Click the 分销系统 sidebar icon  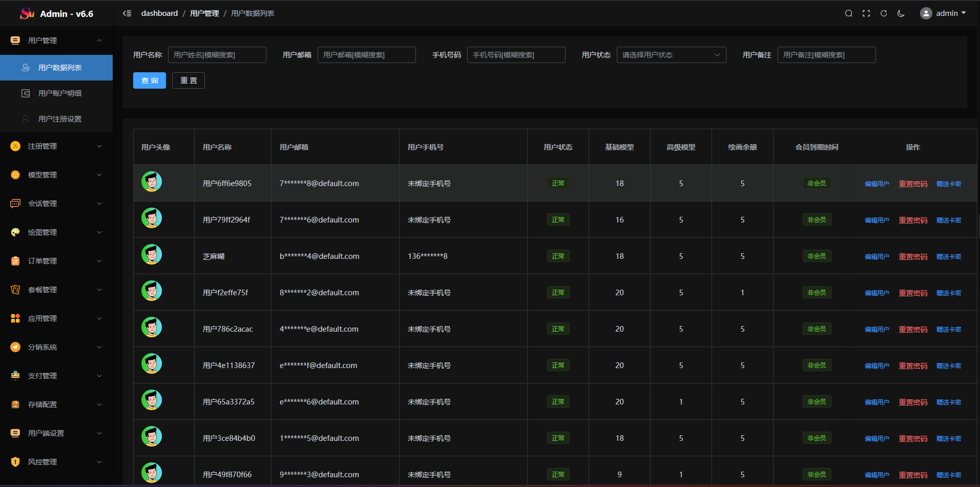15,347
